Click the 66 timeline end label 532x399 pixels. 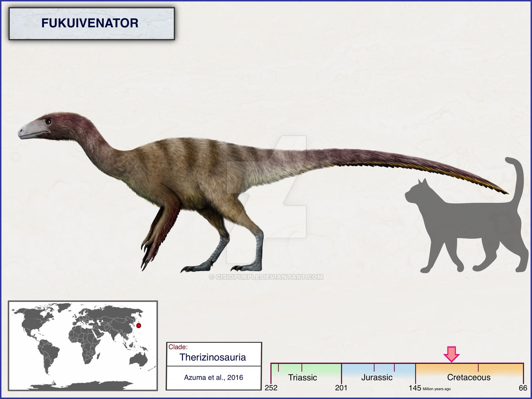523,388
